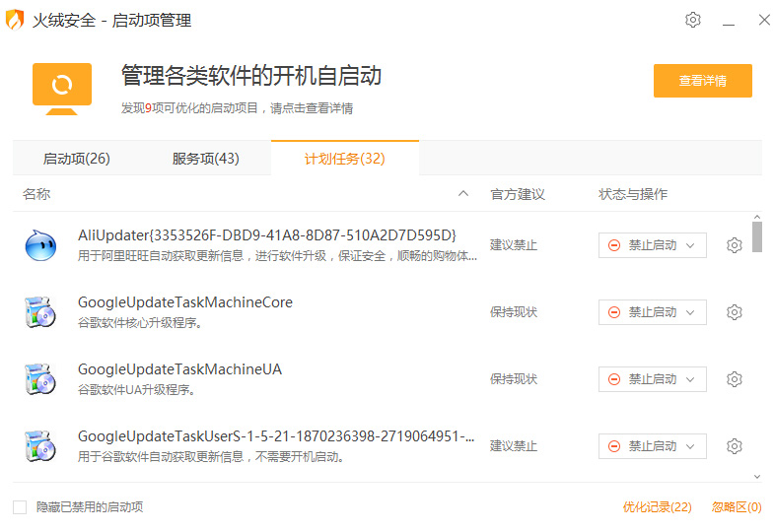Screen dimensions: 774x532
Task: Click 官方建议 column header
Action: pos(518,194)
